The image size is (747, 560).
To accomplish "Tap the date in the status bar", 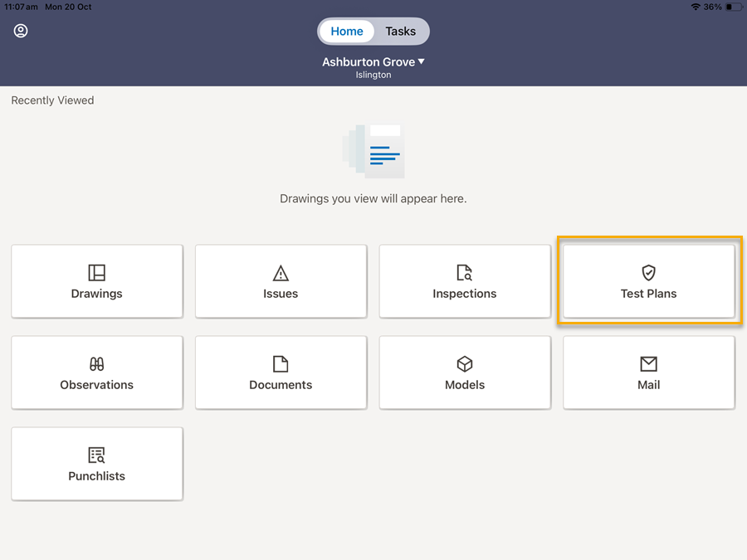I will 68,7.
